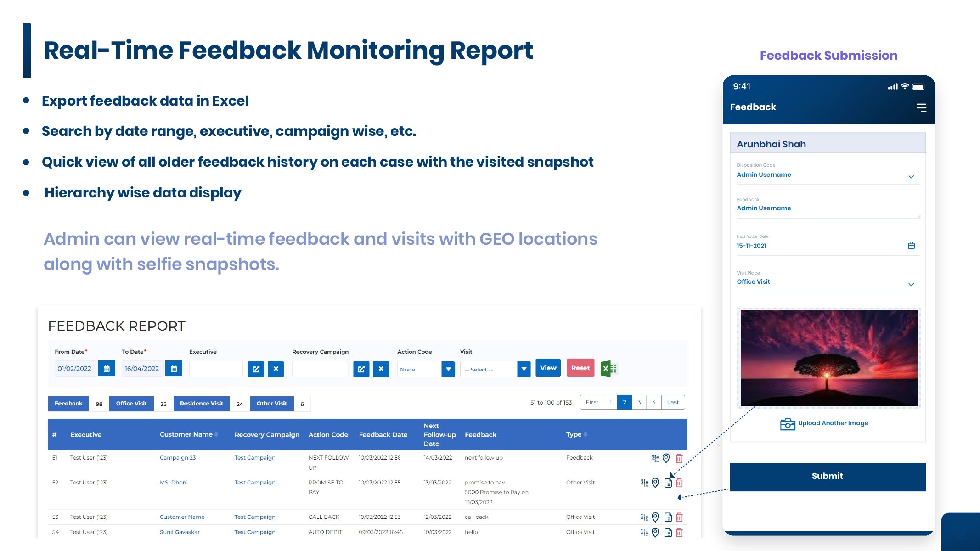Open the From Date calendar picker
Viewport: 980px width, 551px height.
tap(107, 369)
